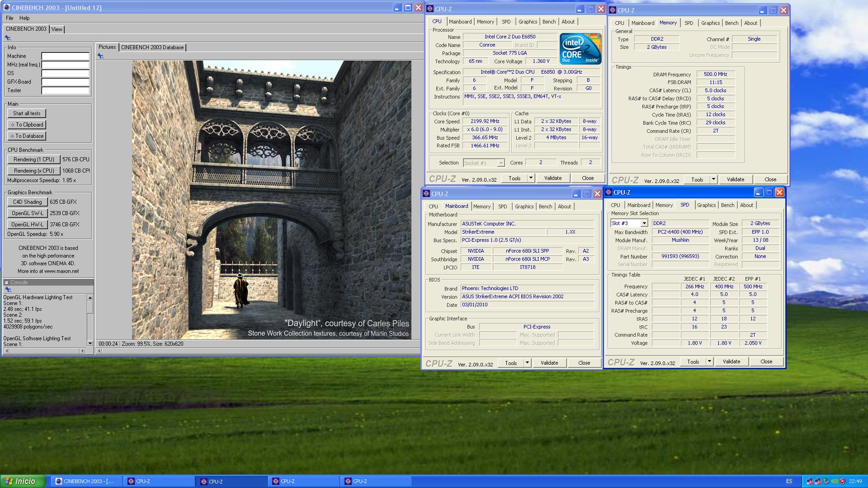The width and height of the screenshot is (868, 488).
Task: Click into the MHz (real freq.) field
Action: coord(66,65)
